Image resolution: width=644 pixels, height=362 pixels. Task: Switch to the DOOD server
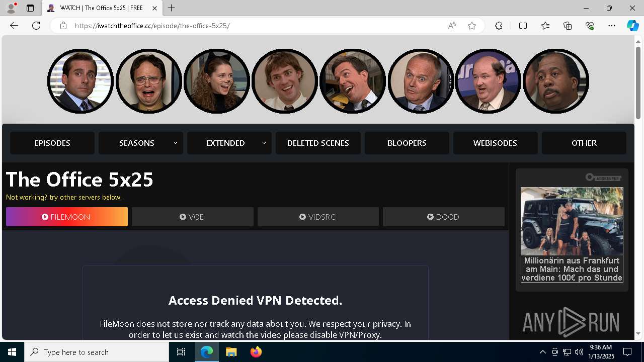point(444,217)
